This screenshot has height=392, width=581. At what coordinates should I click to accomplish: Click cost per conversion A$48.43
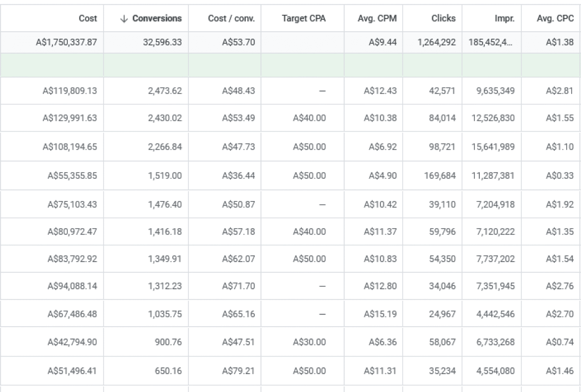pyautogui.click(x=238, y=91)
